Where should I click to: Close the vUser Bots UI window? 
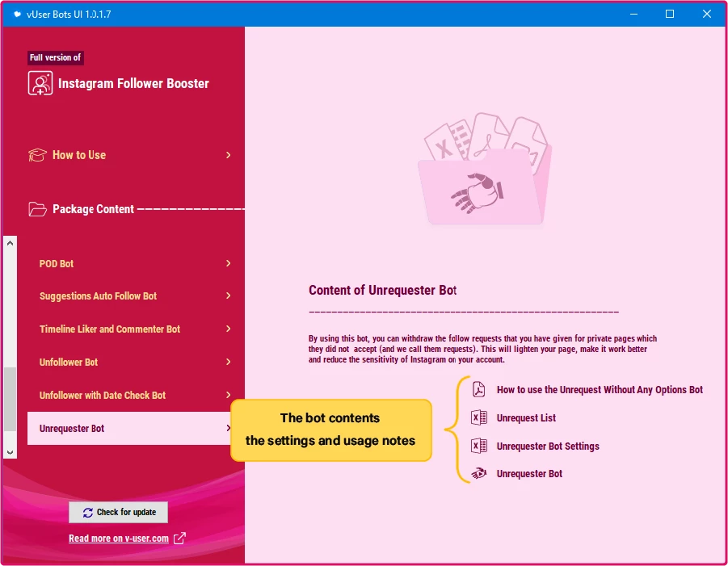[x=706, y=14]
